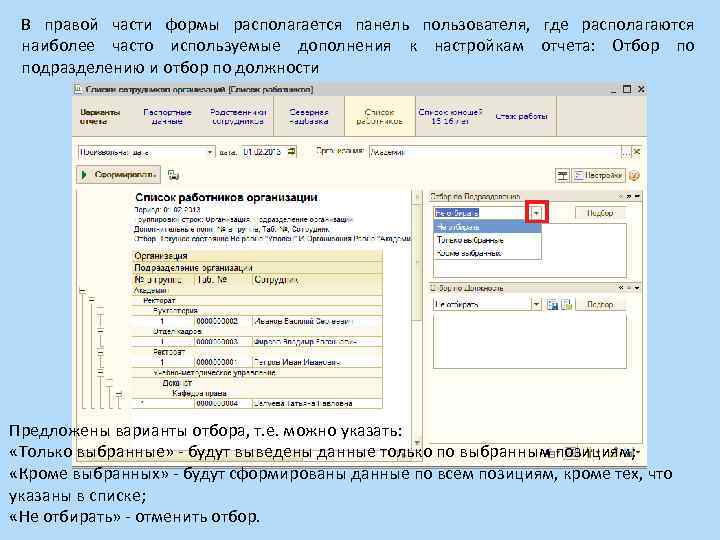The image size is (720, 540).
Task: Maximize the Список сотрудников window
Action: [627, 89]
